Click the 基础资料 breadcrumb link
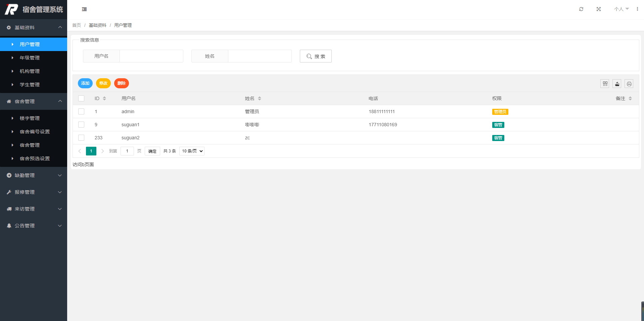 98,25
